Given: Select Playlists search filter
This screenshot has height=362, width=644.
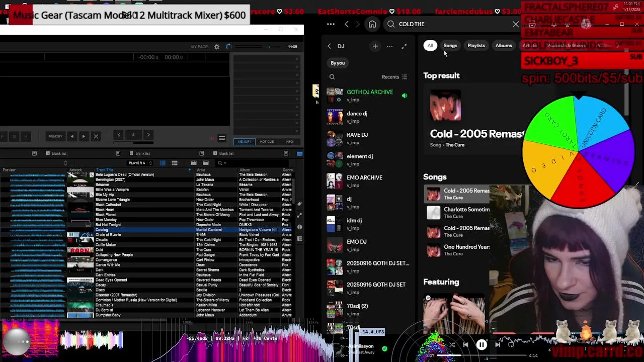Looking at the screenshot, I should coord(476,46).
